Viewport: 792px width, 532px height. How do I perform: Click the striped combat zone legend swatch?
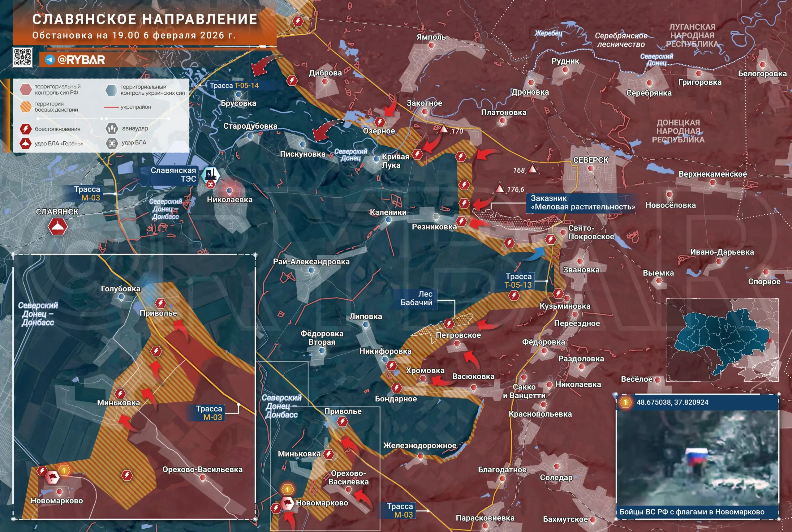(x=26, y=106)
